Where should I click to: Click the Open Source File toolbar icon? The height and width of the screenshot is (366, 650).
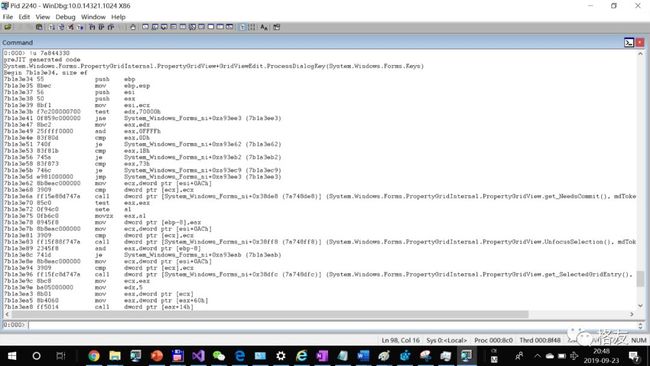7,27
